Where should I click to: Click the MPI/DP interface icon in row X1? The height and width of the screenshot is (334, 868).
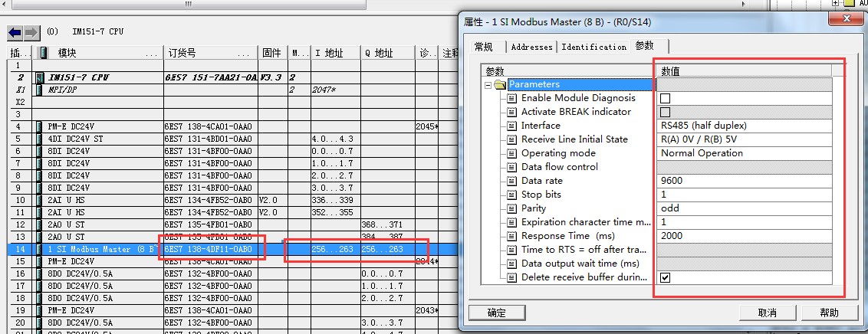coord(39,90)
